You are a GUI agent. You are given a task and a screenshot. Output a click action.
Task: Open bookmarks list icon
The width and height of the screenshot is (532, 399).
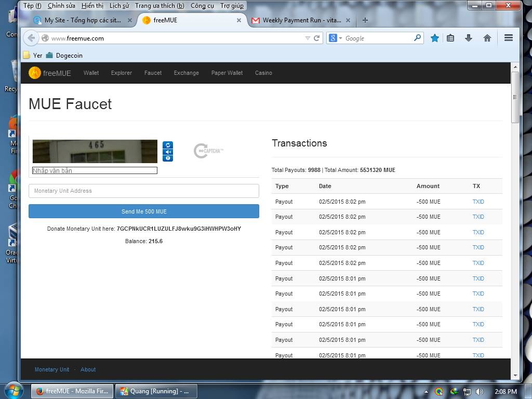[450, 38]
